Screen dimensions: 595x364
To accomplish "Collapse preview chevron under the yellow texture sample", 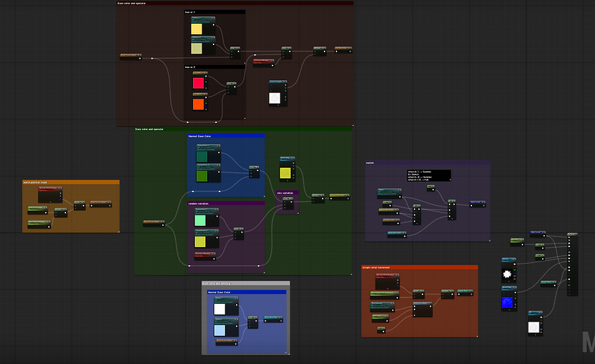I will click(x=288, y=180).
